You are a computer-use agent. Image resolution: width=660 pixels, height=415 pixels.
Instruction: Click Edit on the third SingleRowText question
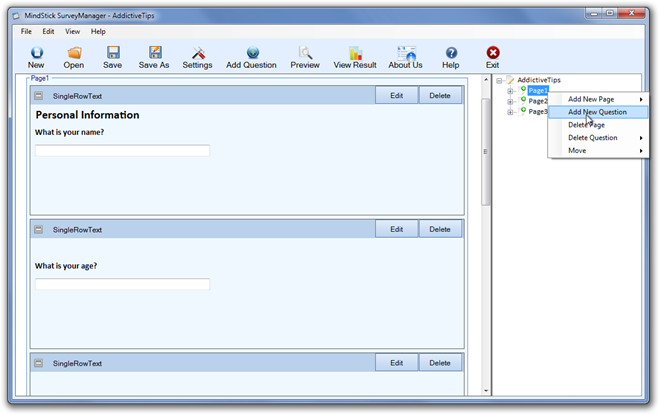click(397, 362)
